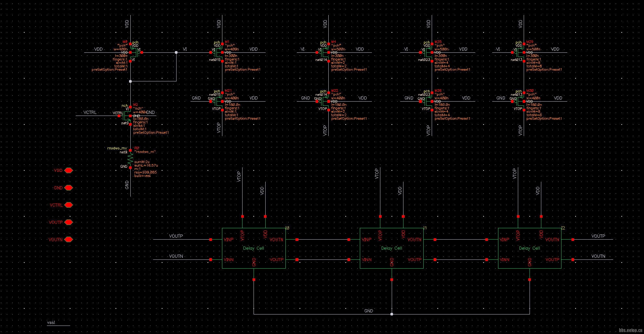Select the vss! label text
This screenshot has width=644, height=334.
51,323
